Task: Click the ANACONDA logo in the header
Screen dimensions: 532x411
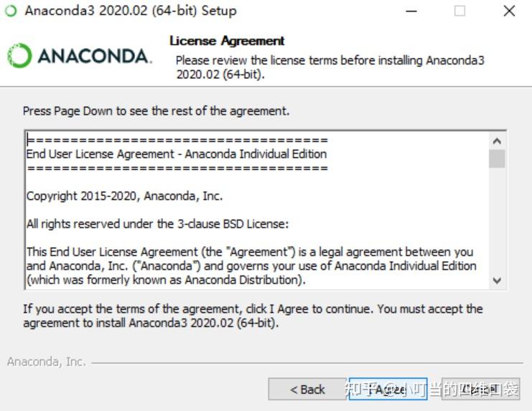Action: click(79, 56)
